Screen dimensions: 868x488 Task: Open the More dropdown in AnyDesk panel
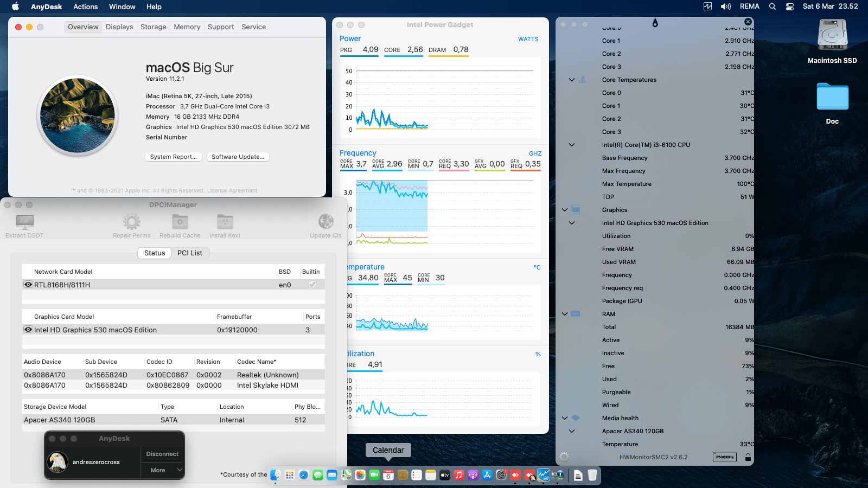(162, 470)
